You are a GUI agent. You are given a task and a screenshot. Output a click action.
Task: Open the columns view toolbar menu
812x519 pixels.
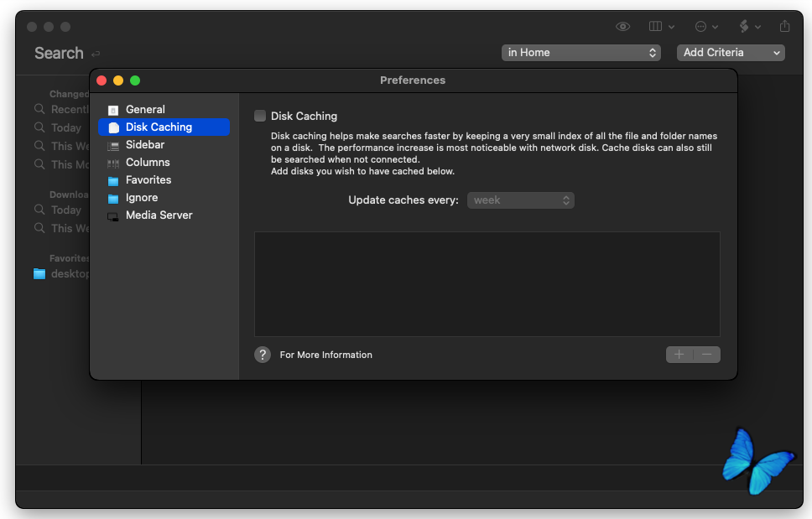pos(661,27)
